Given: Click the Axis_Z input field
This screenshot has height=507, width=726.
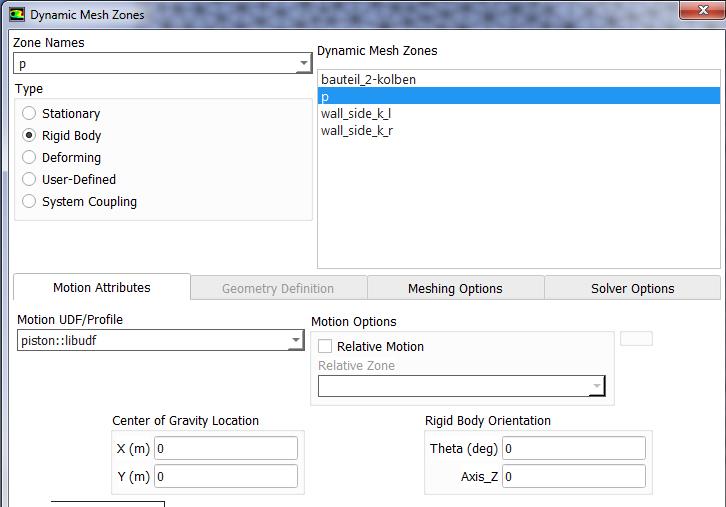Looking at the screenshot, I should 574,476.
